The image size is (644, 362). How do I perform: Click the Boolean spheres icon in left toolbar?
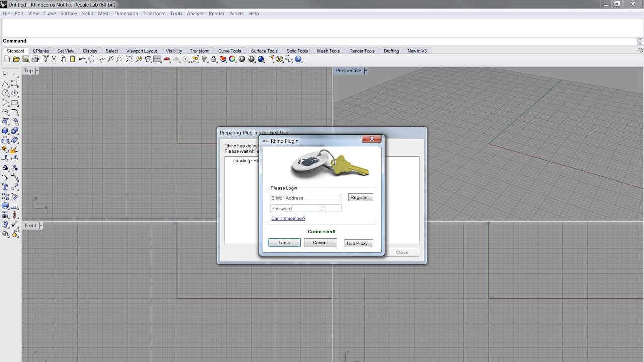pos(15,130)
